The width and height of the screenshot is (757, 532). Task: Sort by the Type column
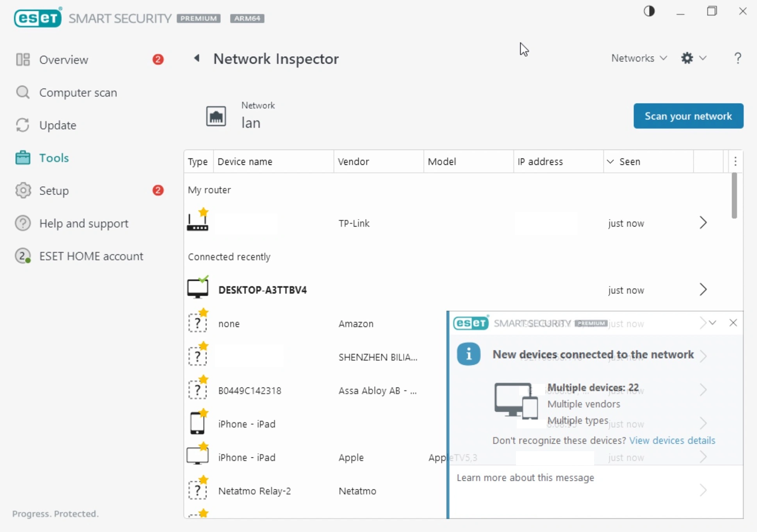[198, 162]
